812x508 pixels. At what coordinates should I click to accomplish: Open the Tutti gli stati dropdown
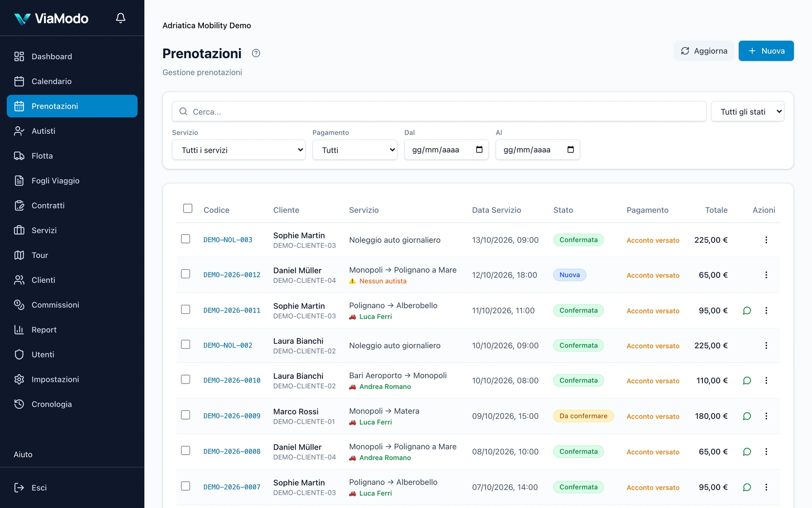point(747,112)
